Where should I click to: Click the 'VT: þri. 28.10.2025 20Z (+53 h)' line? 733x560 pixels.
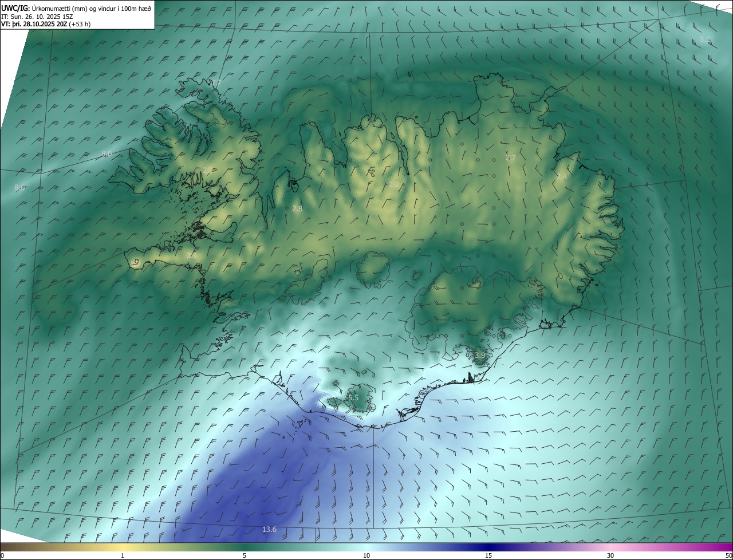(46, 24)
